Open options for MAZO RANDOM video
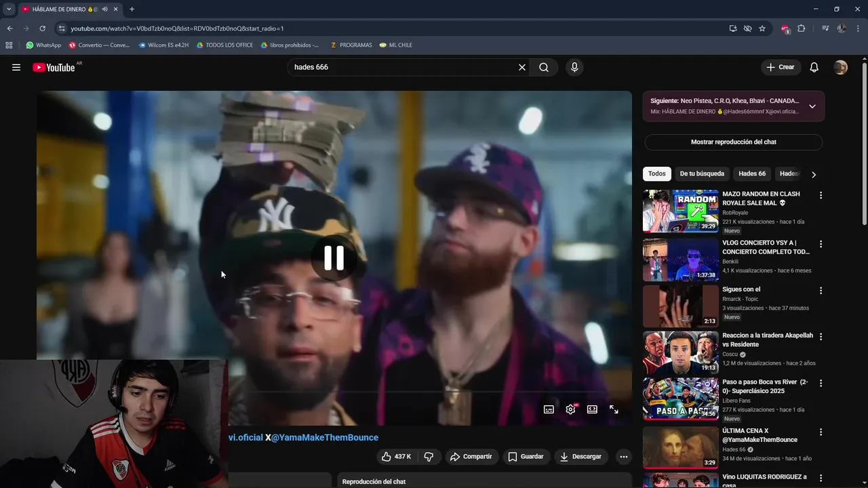Viewport: 868px width, 488px height. coord(821,195)
